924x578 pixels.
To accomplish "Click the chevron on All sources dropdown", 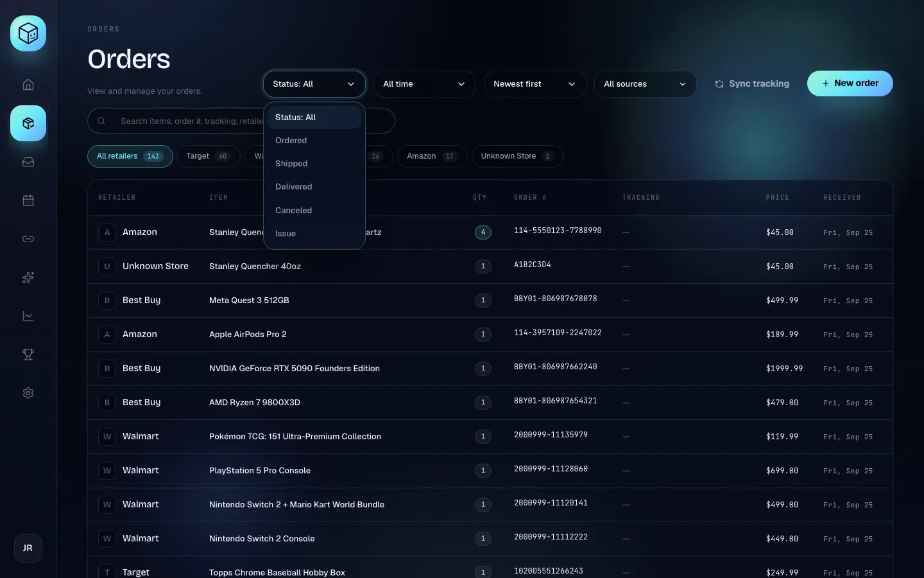I will 682,84.
